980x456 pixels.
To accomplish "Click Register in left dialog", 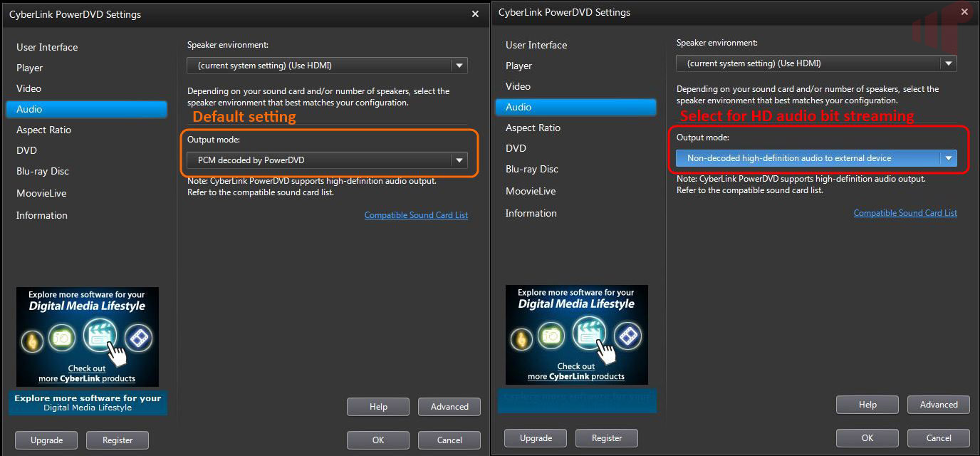I will pyautogui.click(x=118, y=440).
